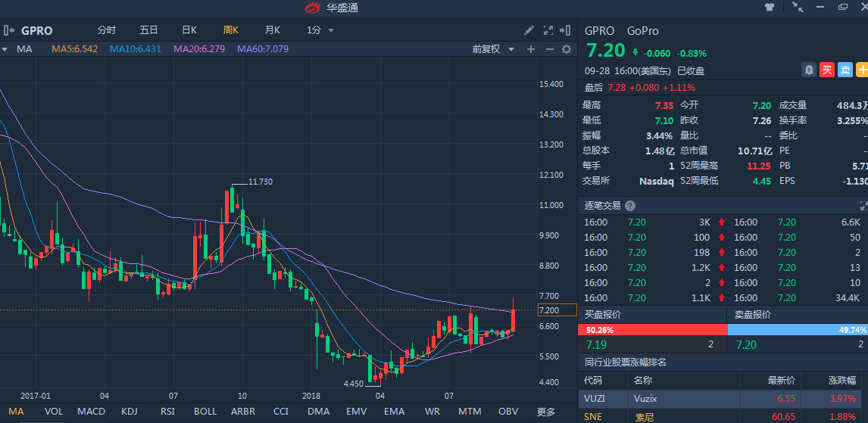This screenshot has height=423, width=868.
Task: Collapse the right quote panel
Action: point(565,30)
